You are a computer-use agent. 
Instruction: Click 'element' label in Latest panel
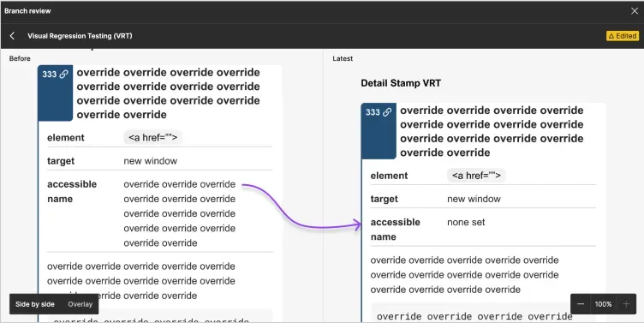click(390, 176)
